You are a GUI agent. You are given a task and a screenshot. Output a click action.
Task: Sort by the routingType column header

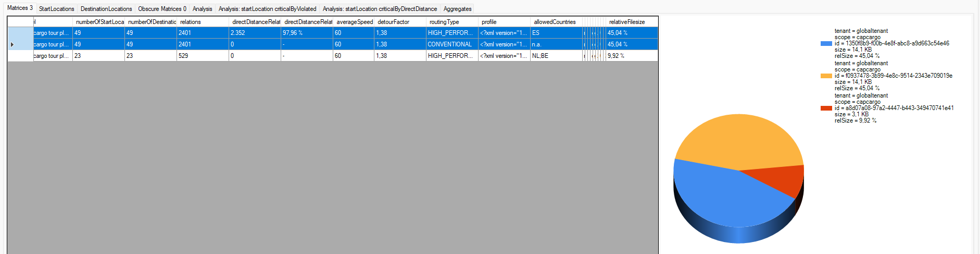[x=451, y=22]
